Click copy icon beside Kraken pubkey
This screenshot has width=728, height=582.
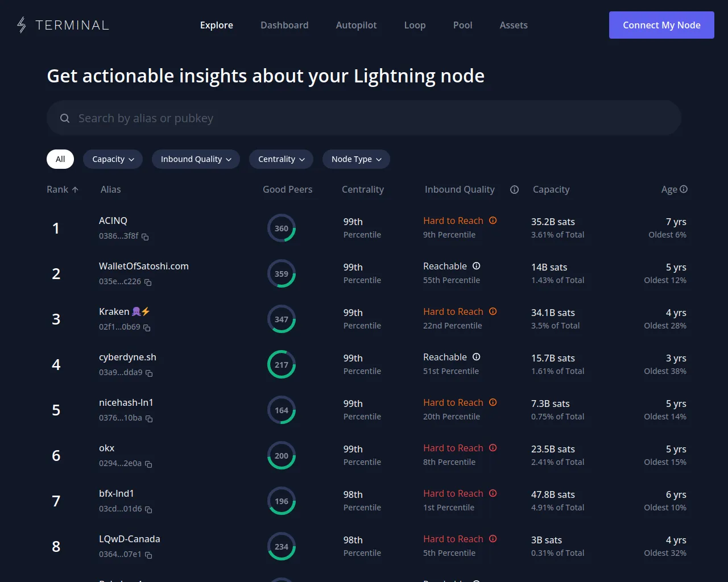click(x=147, y=328)
